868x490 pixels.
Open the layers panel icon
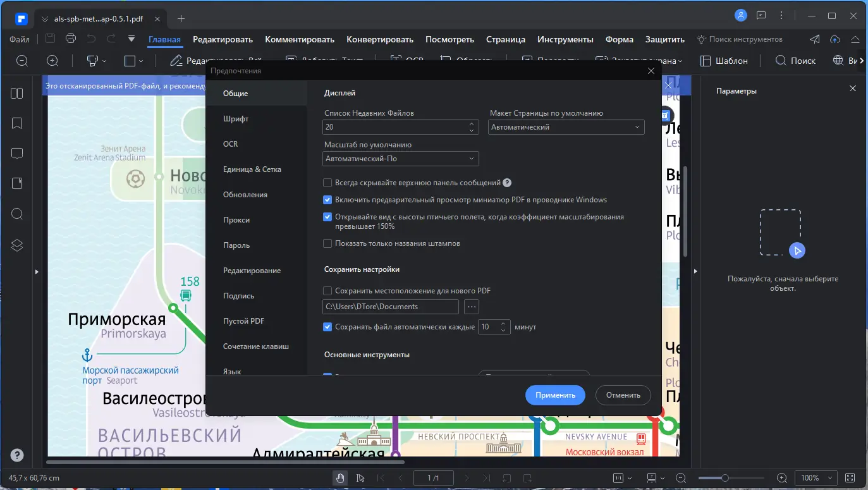(17, 245)
